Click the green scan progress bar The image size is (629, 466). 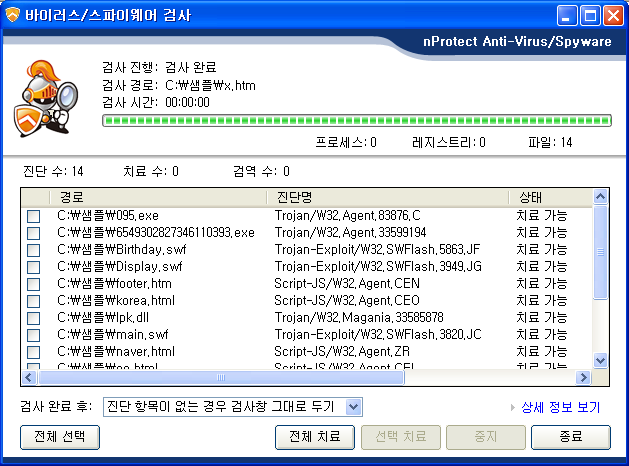coord(350,121)
